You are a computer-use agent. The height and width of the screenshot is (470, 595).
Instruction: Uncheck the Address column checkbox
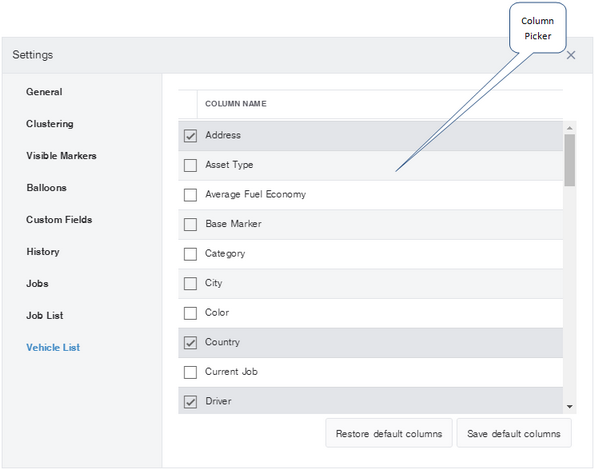pyautogui.click(x=190, y=136)
